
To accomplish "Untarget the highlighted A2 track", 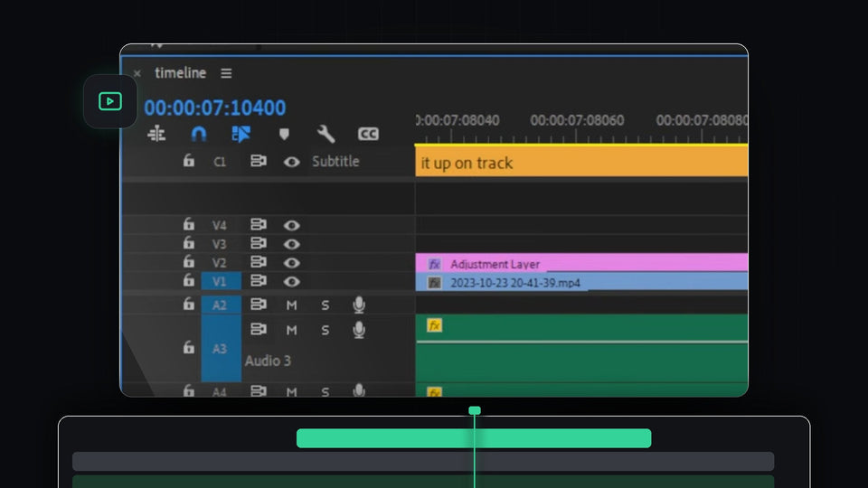I will pyautogui.click(x=221, y=305).
